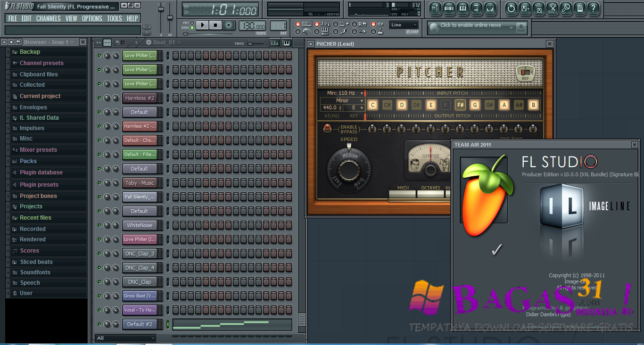Image resolution: width=644 pixels, height=345 pixels.
Task: Open the HELP menu
Action: click(x=132, y=18)
